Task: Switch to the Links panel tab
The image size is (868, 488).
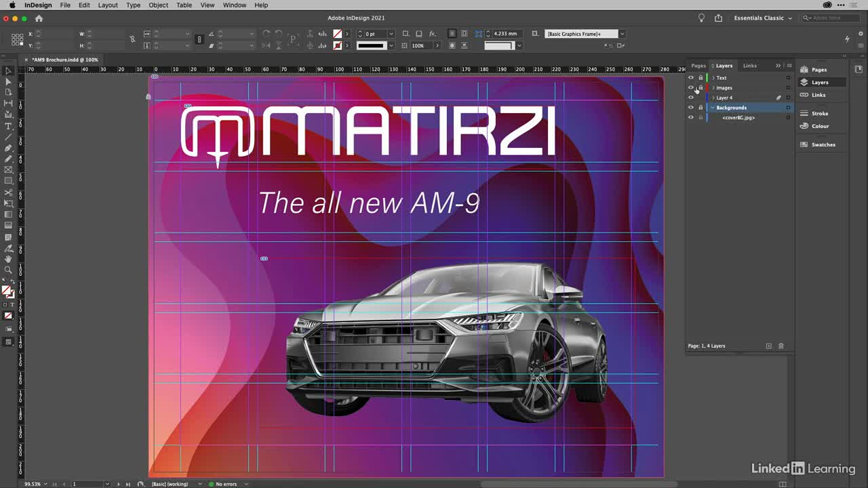Action: [x=749, y=66]
